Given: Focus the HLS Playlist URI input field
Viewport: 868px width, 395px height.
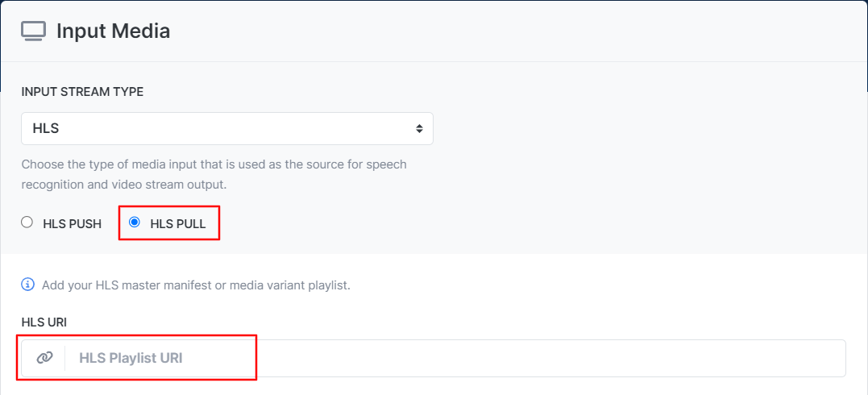Looking at the screenshot, I should pos(455,358).
